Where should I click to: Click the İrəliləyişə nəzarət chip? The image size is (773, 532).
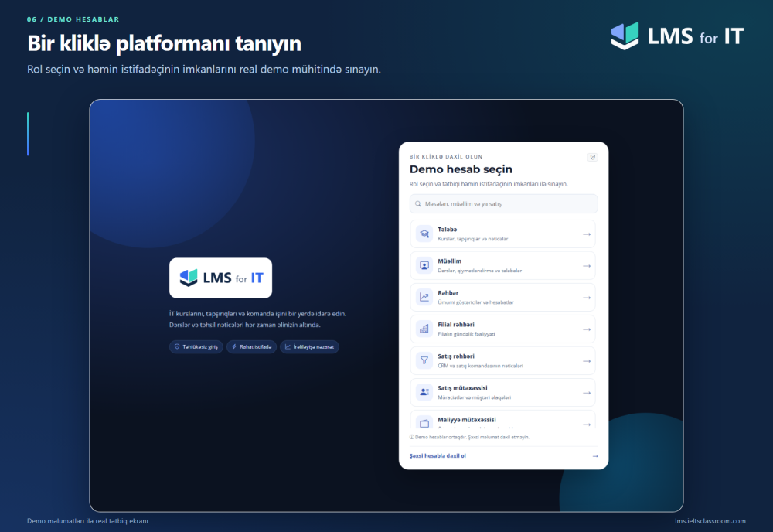(309, 346)
